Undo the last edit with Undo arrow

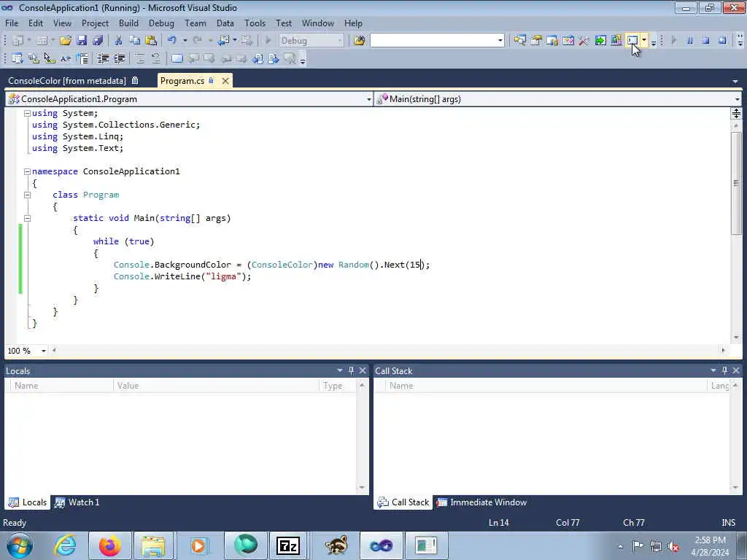tap(172, 41)
